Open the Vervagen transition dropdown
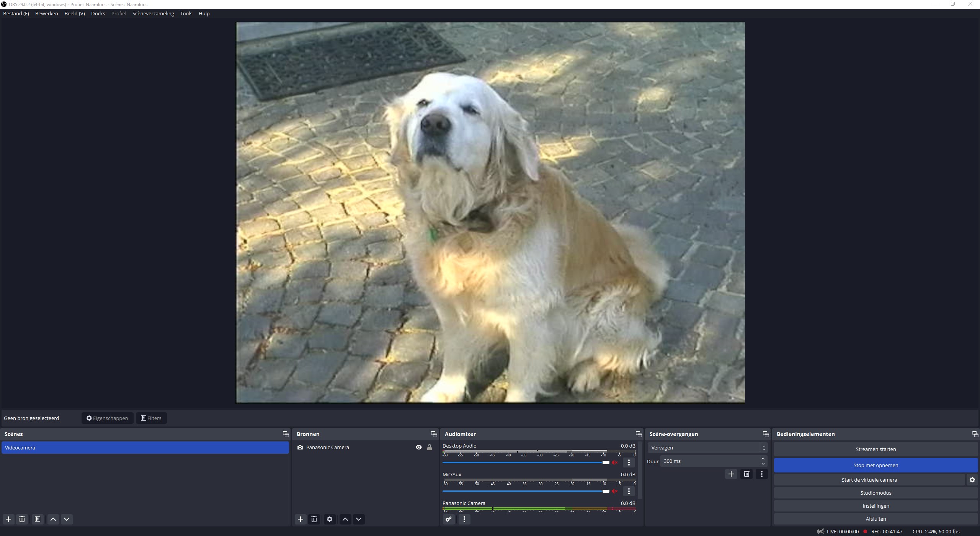The image size is (980, 536). [707, 448]
